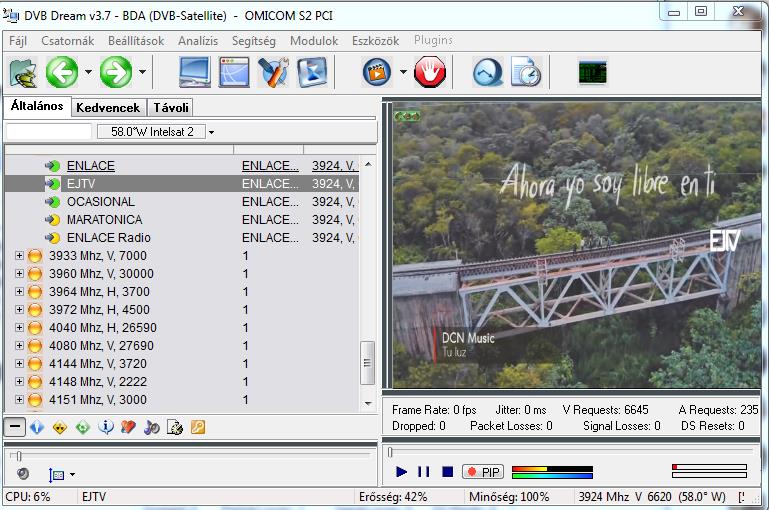Click the colored audio level meter
Image resolution: width=769 pixels, height=510 pixels.
[x=552, y=472]
